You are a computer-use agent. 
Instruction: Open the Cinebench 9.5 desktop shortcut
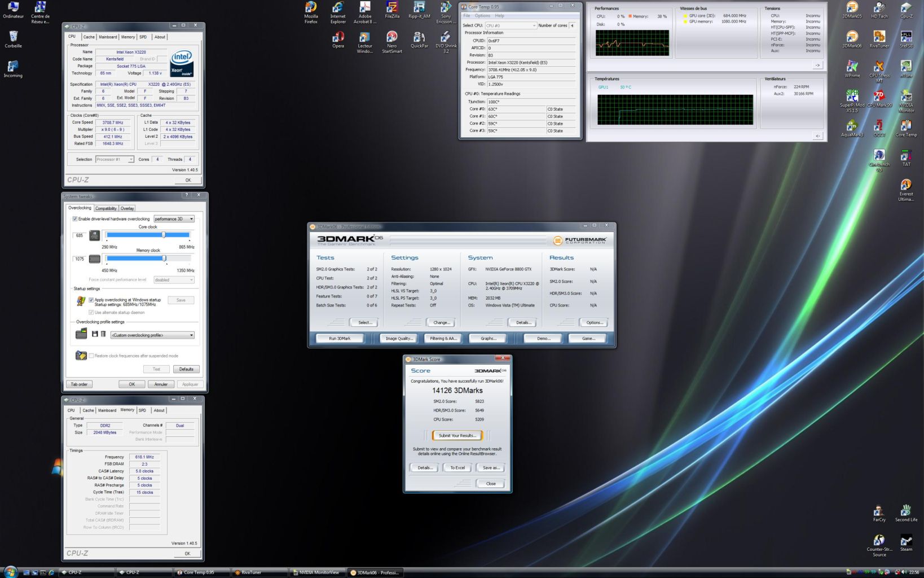(x=879, y=160)
